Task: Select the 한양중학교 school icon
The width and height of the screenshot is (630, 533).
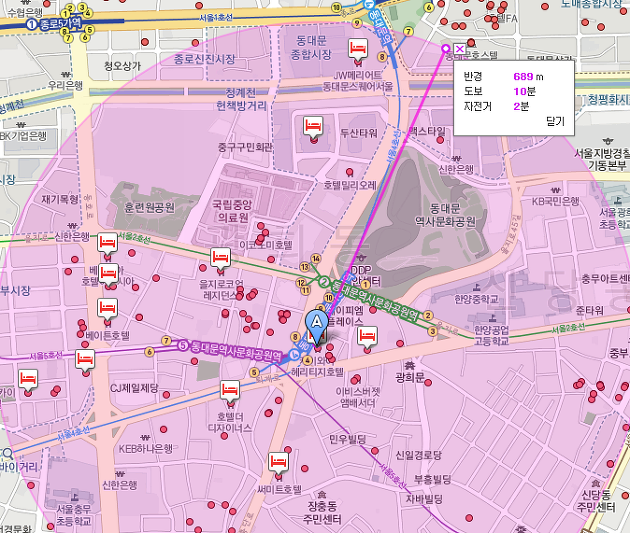Action: tap(477, 287)
